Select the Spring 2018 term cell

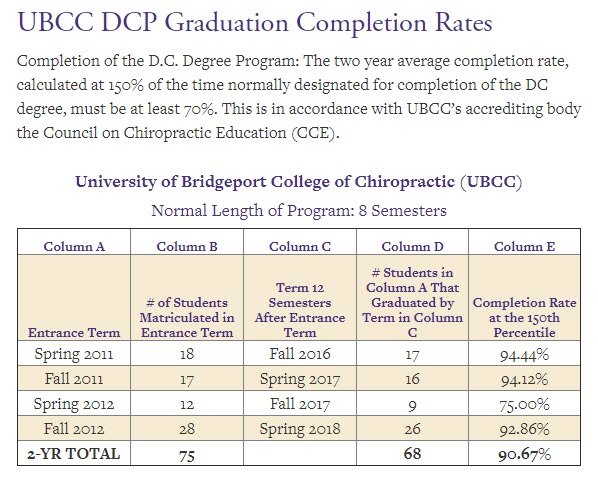[300, 428]
